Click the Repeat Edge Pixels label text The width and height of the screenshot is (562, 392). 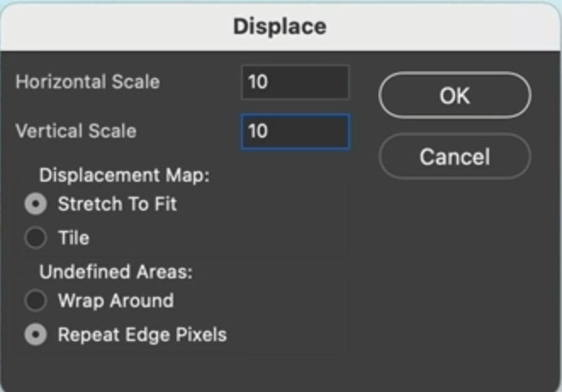click(142, 335)
